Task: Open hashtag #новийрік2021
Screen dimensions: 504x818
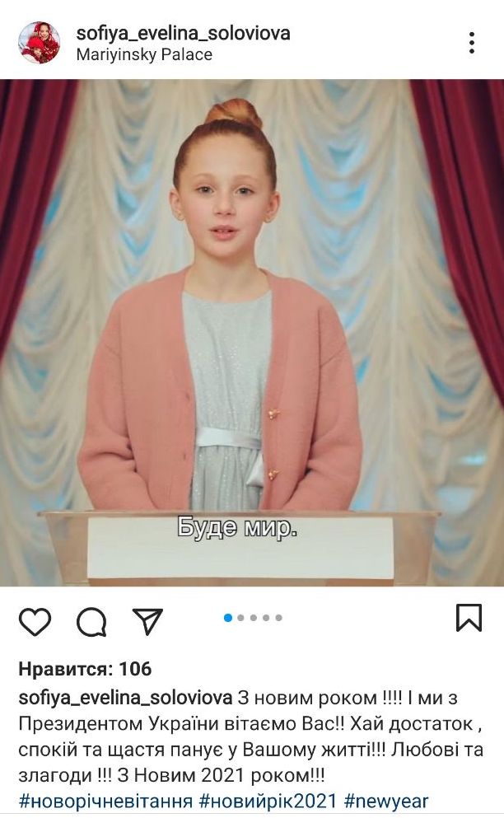Action: [268, 801]
